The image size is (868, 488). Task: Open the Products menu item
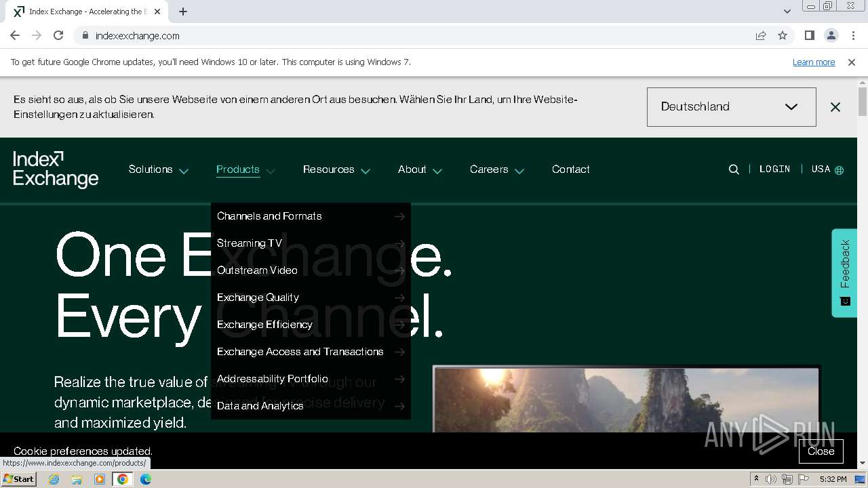(238, 169)
